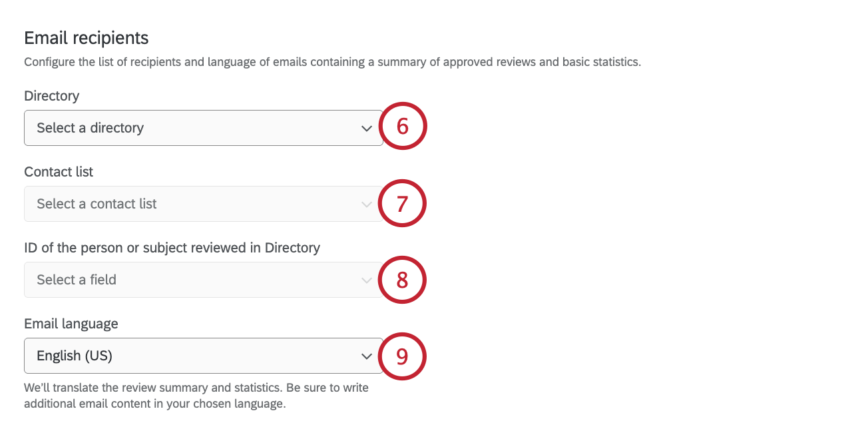
Task: Open the Select a directory dropdown
Action: (x=203, y=128)
